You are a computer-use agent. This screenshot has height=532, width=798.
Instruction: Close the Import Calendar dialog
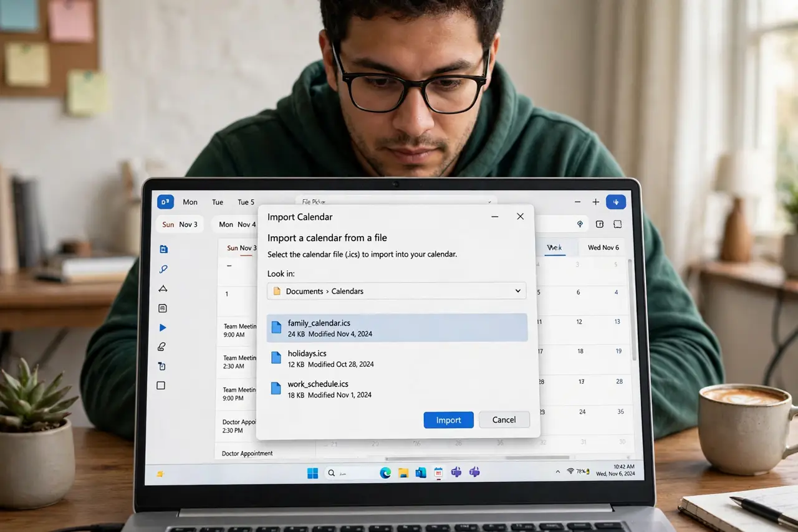[x=521, y=217]
